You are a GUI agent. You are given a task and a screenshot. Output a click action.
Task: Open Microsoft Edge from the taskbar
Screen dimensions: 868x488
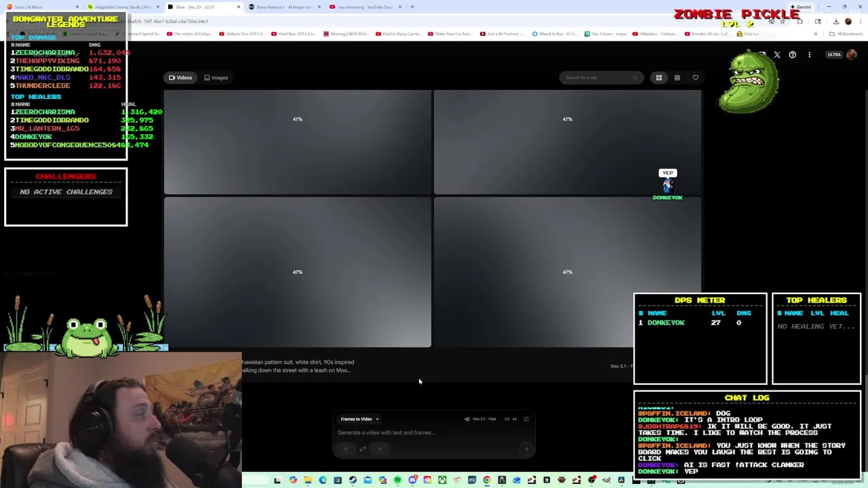(x=323, y=480)
